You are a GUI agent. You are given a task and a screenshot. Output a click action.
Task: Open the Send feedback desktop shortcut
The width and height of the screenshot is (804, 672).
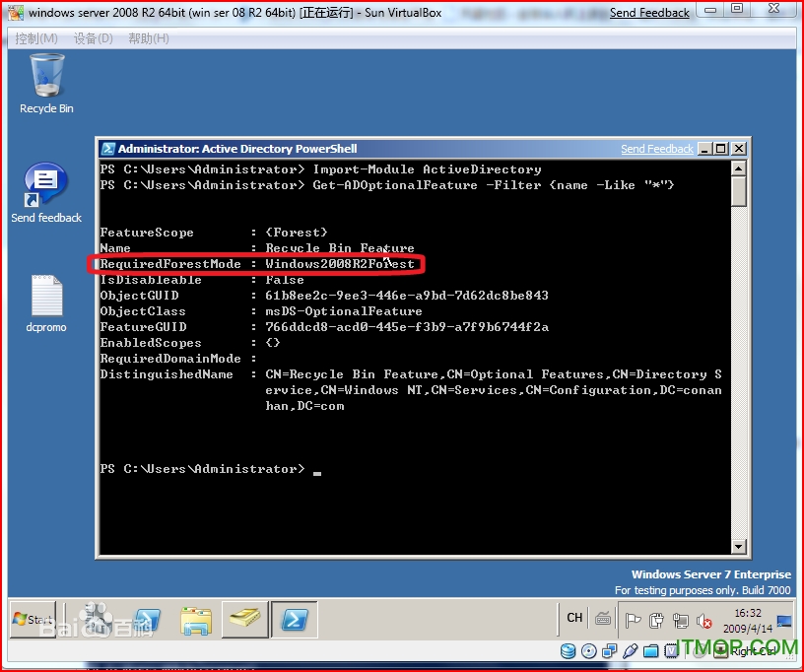46,193
